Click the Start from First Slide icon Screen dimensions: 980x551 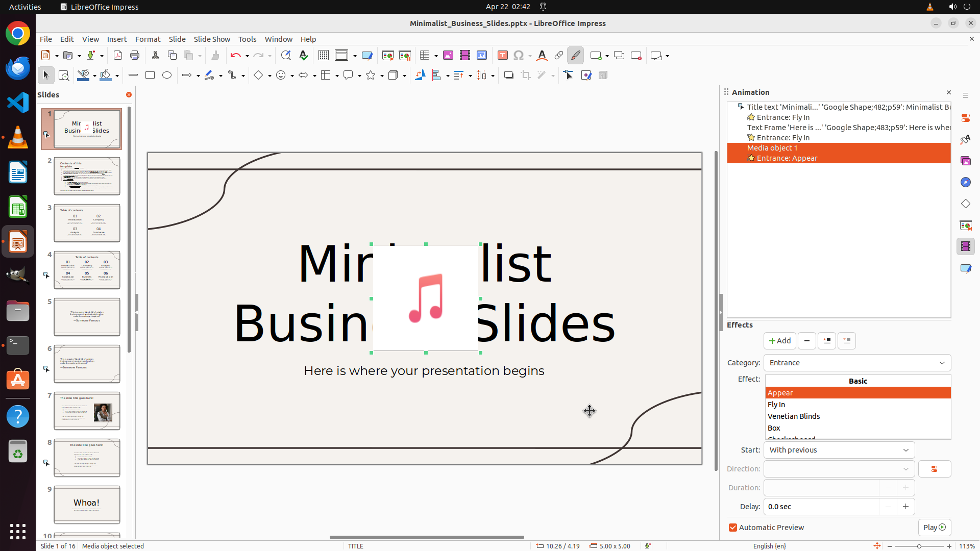[387, 55]
